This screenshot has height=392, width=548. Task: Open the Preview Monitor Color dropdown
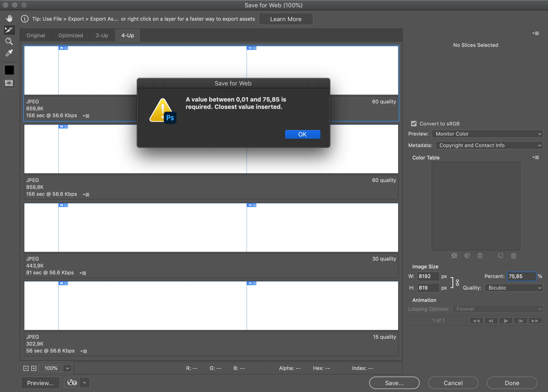point(487,134)
